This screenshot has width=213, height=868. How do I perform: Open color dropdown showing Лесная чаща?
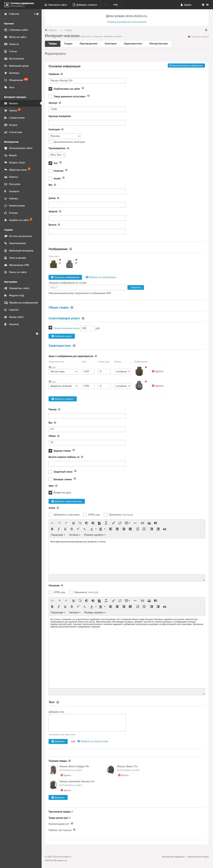pos(63,372)
